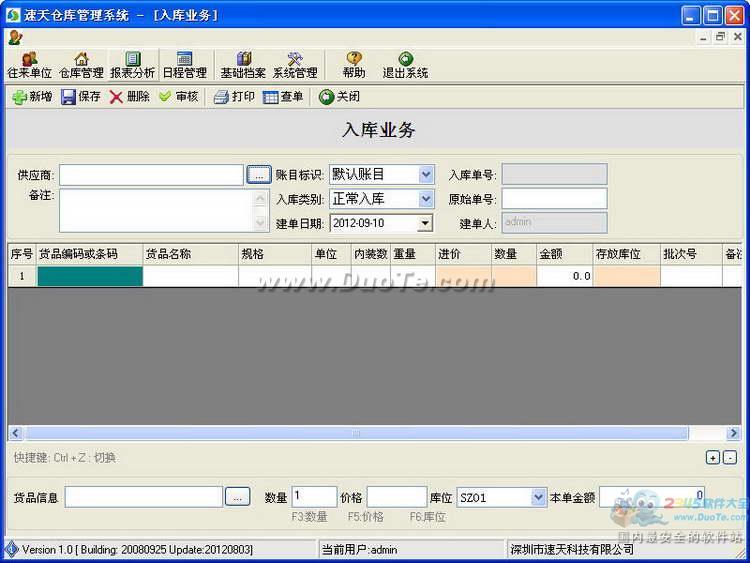Open the 建单日期 date picker dropdown
This screenshot has height=563, width=750.
425,223
